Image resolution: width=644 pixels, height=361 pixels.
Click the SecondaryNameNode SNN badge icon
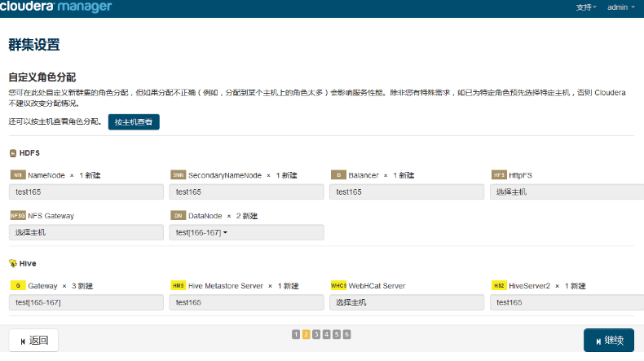pyautogui.click(x=178, y=175)
